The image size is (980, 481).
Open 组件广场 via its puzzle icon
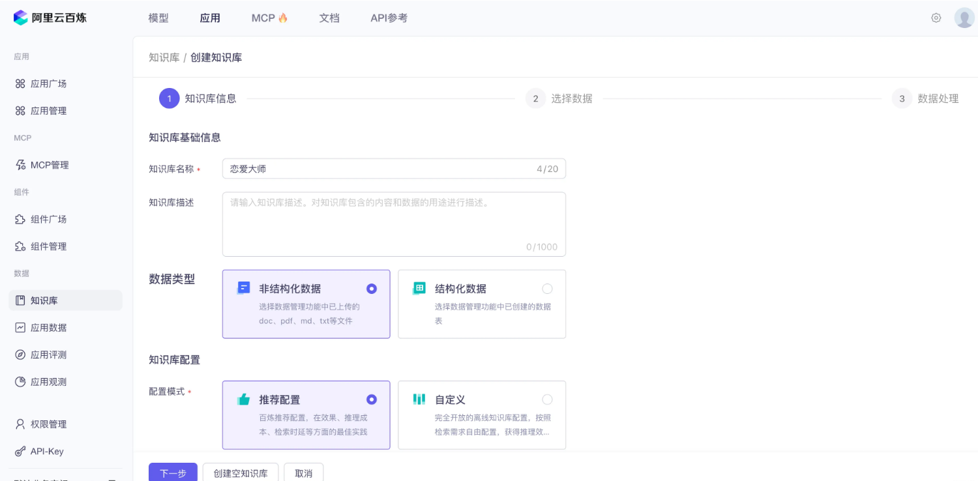point(20,219)
